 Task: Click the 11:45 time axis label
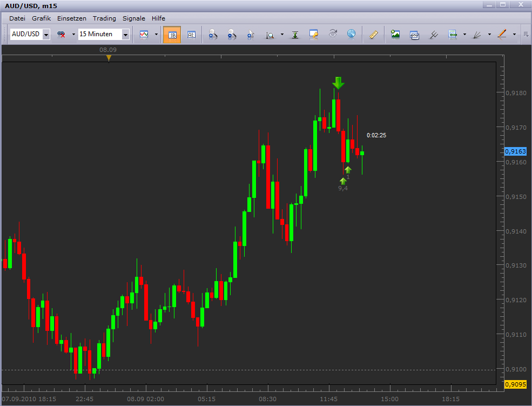coord(329,399)
